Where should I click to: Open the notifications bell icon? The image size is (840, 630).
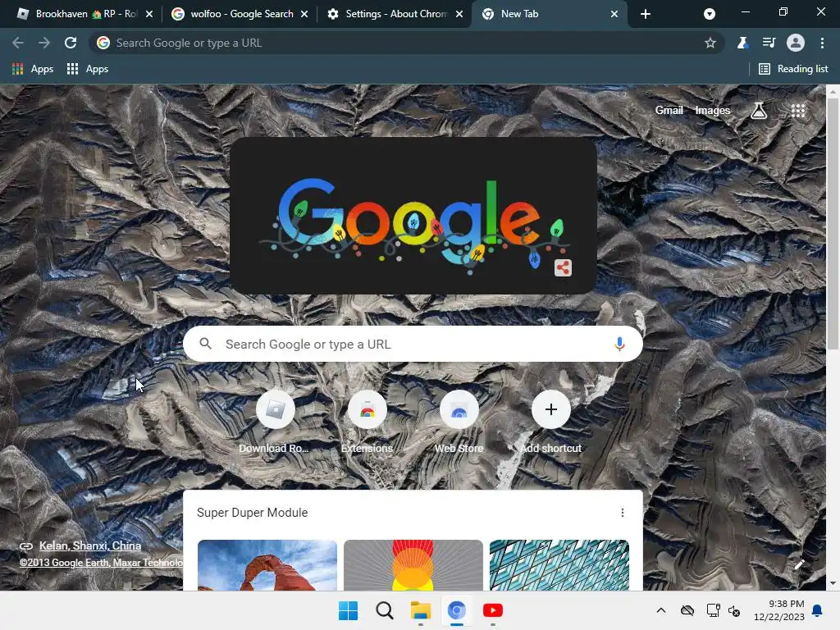click(x=818, y=610)
